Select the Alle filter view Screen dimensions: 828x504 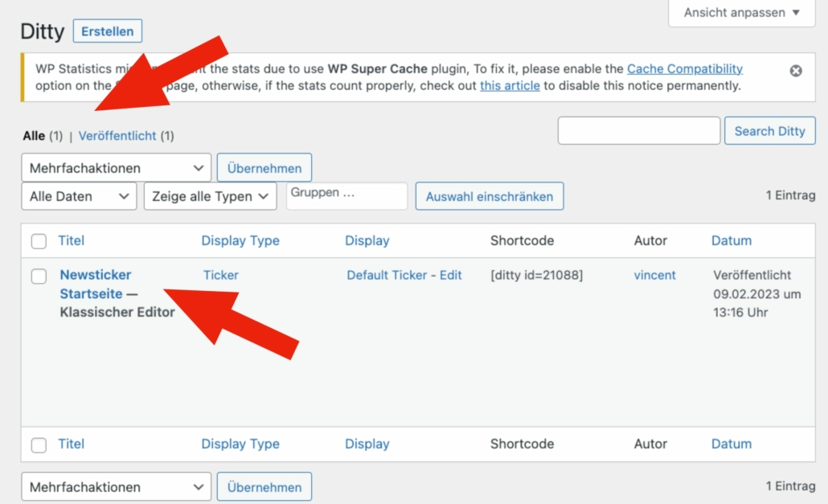coord(34,136)
